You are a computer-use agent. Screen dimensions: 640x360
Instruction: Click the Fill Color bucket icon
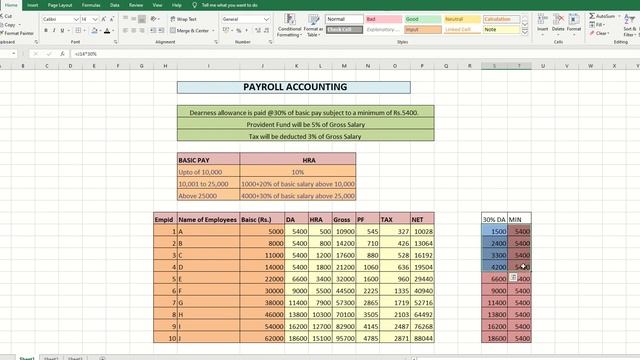click(95, 31)
